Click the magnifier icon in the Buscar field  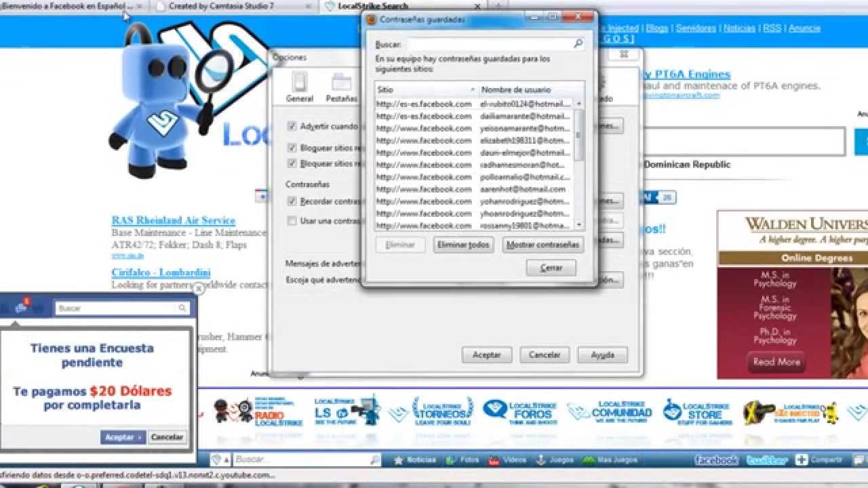(578, 43)
